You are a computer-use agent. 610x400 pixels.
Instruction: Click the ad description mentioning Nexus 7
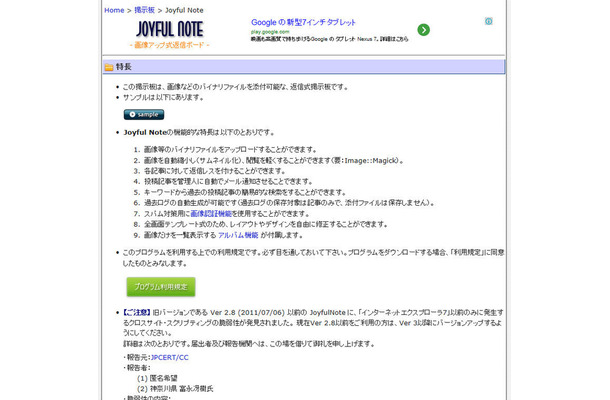click(x=325, y=40)
